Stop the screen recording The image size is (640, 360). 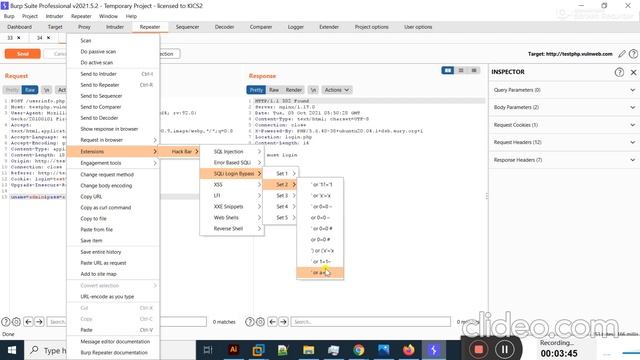tap(478, 350)
